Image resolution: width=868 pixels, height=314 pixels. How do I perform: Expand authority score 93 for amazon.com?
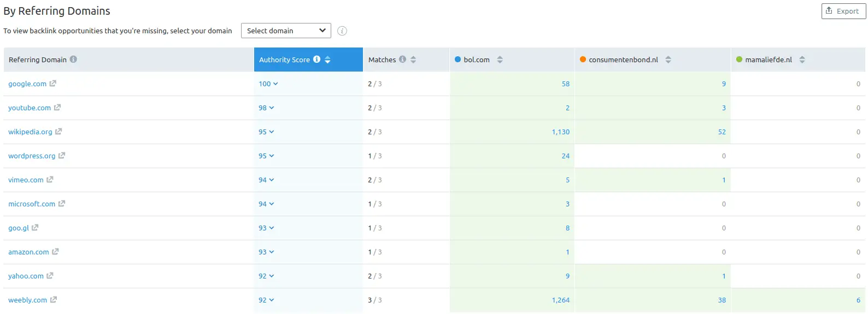[266, 252]
